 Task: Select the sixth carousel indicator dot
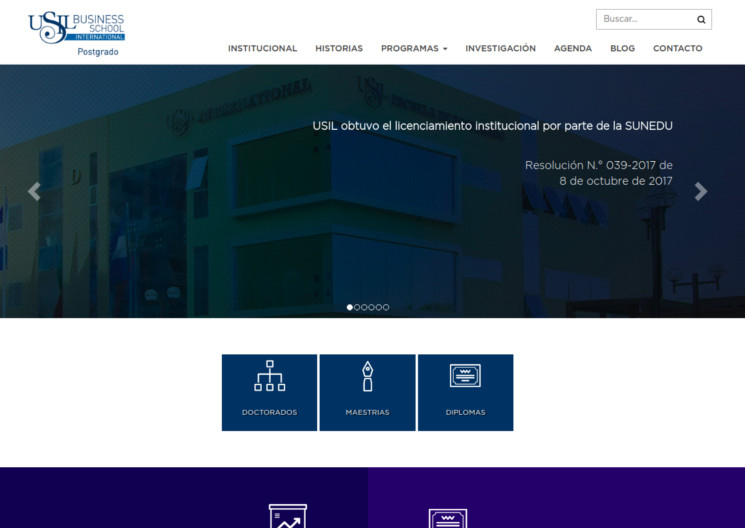(x=386, y=307)
